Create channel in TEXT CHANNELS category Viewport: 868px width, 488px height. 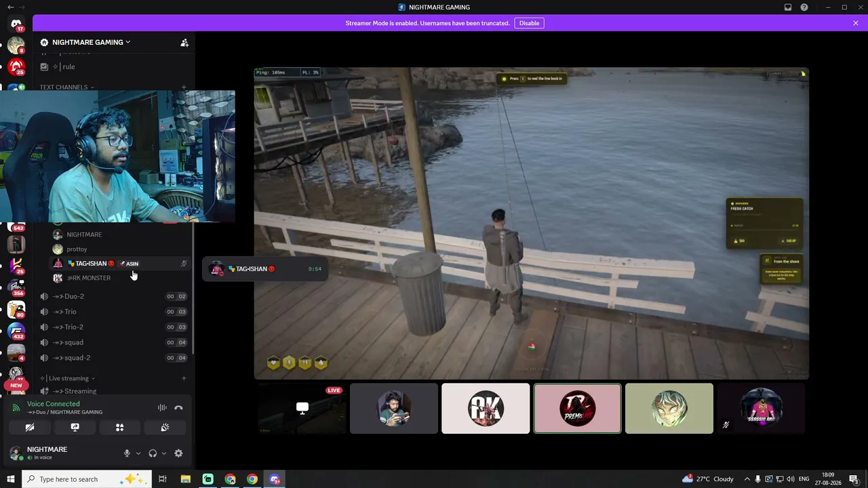[184, 87]
